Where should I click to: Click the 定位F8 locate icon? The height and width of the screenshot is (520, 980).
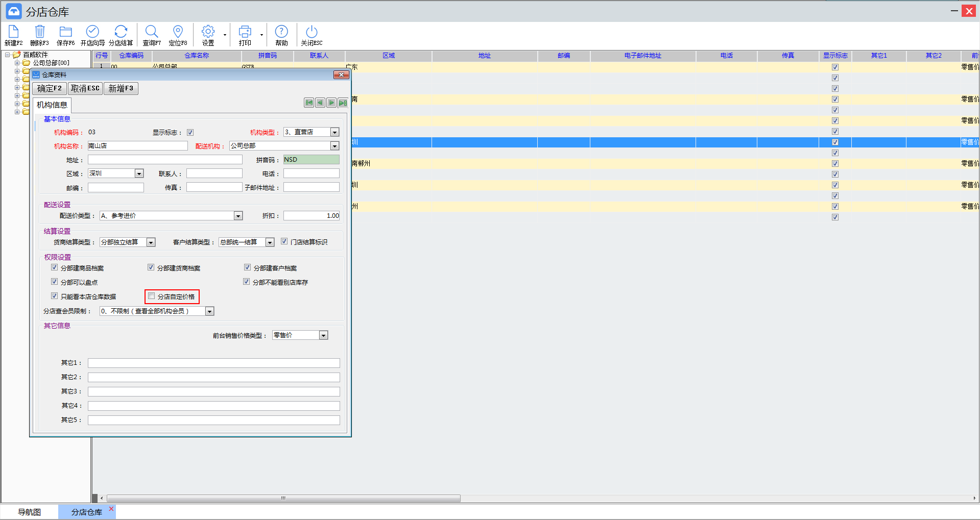(178, 32)
